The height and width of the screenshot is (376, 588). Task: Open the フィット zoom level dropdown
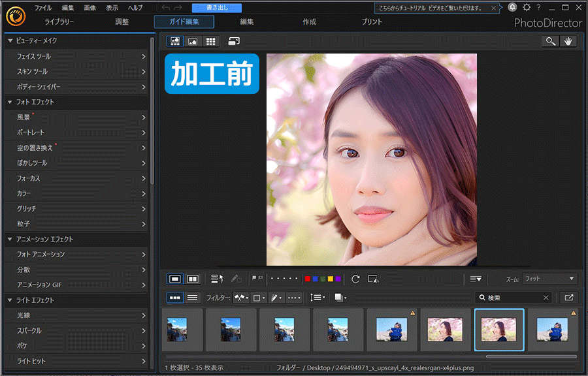tap(549, 279)
